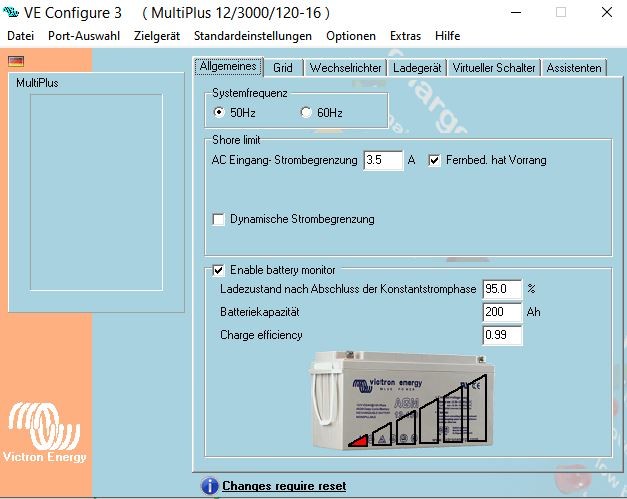Switch to the Ladegerät tab

click(417, 68)
